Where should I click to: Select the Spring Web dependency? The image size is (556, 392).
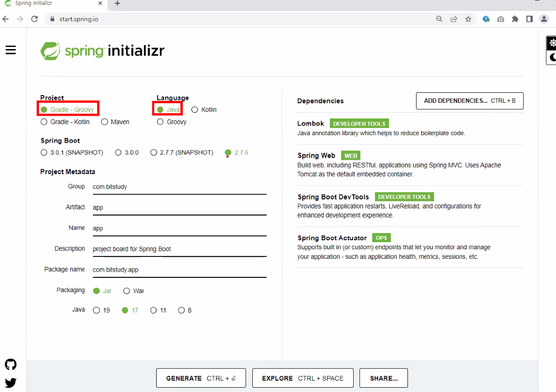pyautogui.click(x=410, y=165)
